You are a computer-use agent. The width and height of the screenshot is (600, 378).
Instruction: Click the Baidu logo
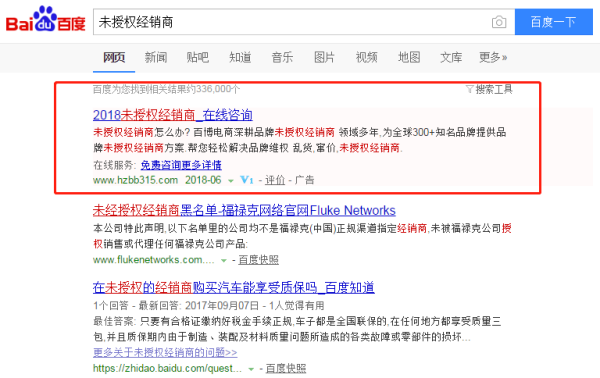[x=46, y=19]
